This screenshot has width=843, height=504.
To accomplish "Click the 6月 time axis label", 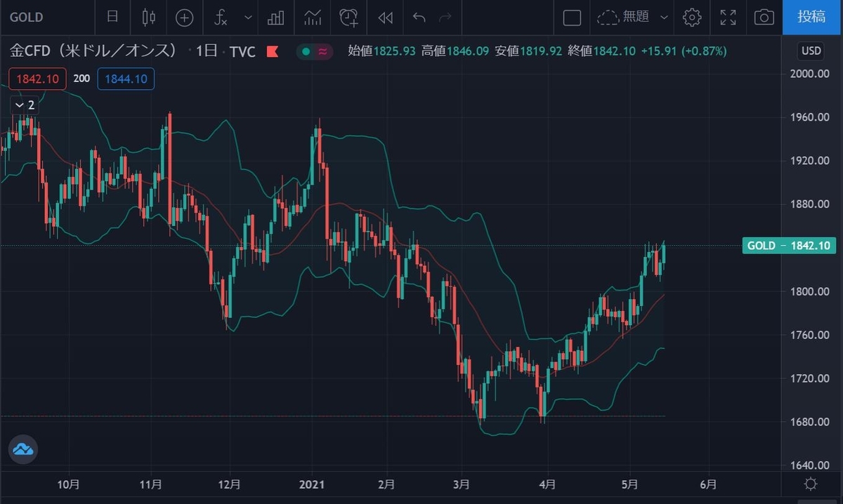I will pyautogui.click(x=709, y=484).
